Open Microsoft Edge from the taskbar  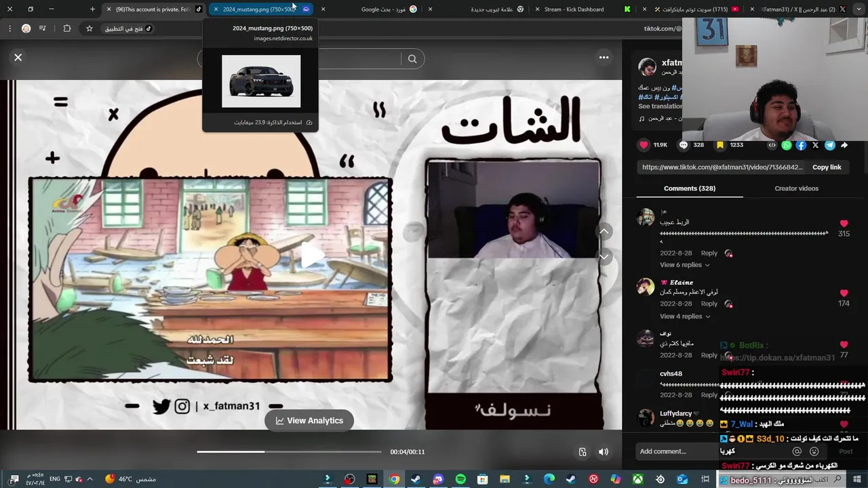(x=549, y=479)
